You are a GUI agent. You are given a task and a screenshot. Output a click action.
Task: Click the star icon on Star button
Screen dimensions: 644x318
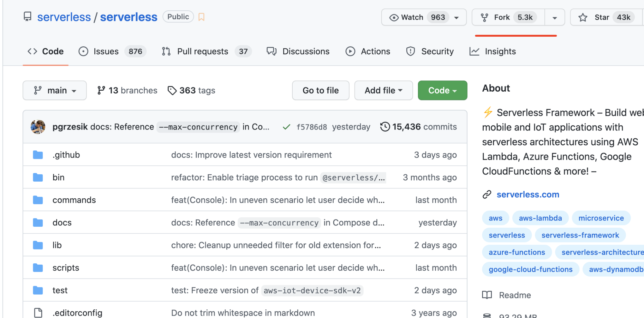pos(583,17)
